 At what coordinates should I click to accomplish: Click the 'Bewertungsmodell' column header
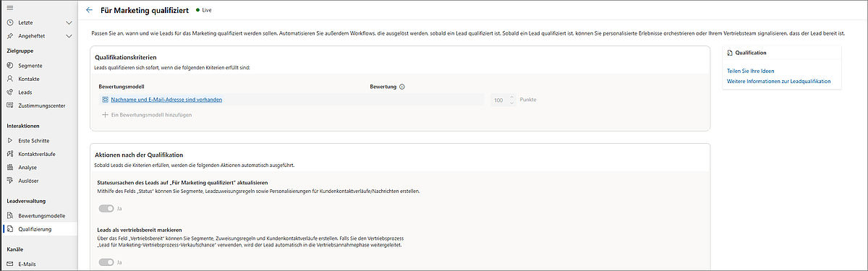122,87
